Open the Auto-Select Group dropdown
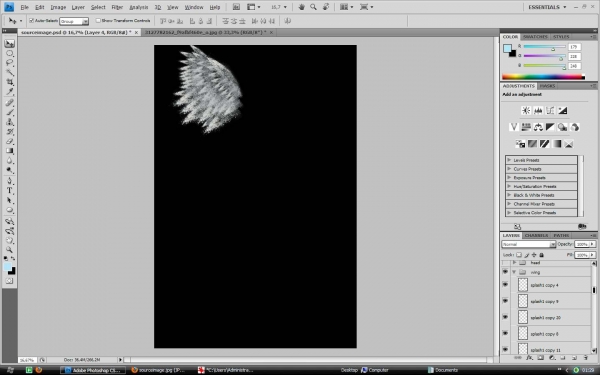The height and width of the screenshot is (375, 600). pos(74,21)
